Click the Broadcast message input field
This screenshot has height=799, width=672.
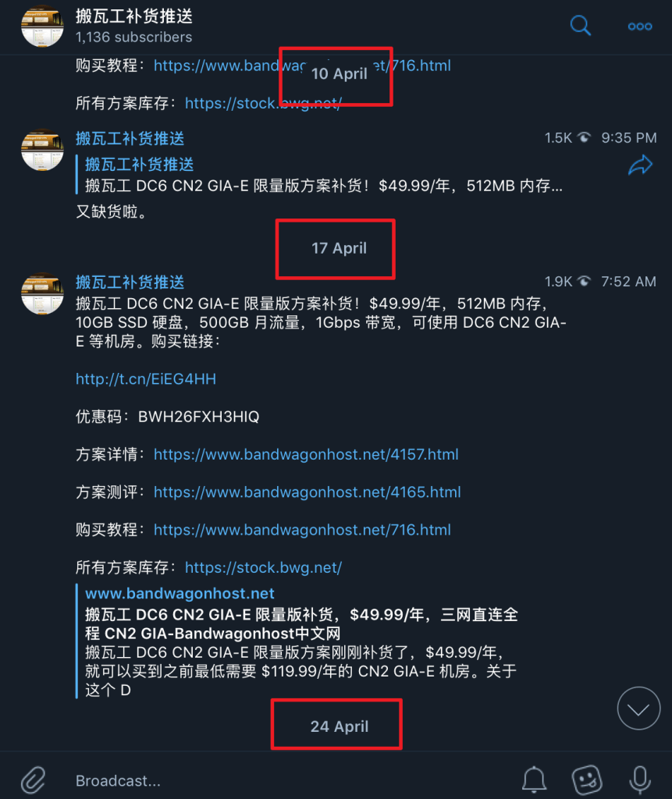[290, 780]
